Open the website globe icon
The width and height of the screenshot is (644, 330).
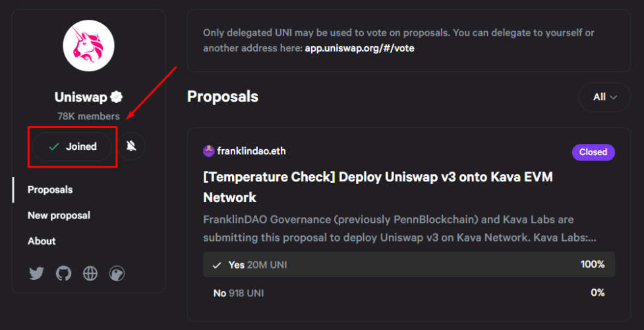90,273
